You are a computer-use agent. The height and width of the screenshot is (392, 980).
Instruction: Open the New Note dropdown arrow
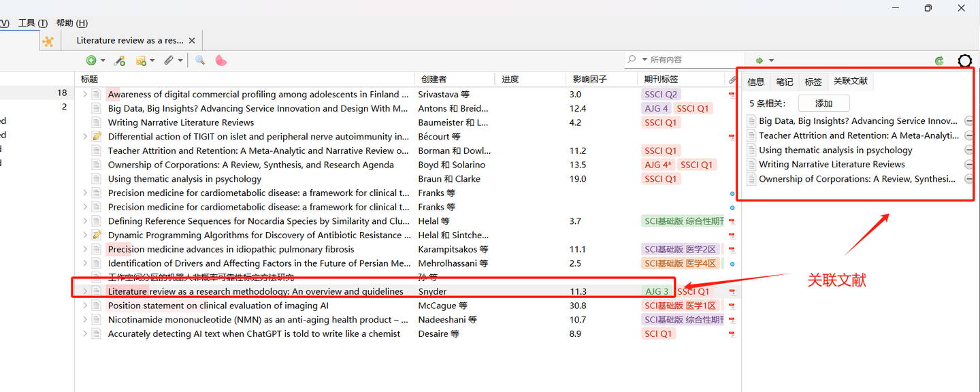(152, 61)
